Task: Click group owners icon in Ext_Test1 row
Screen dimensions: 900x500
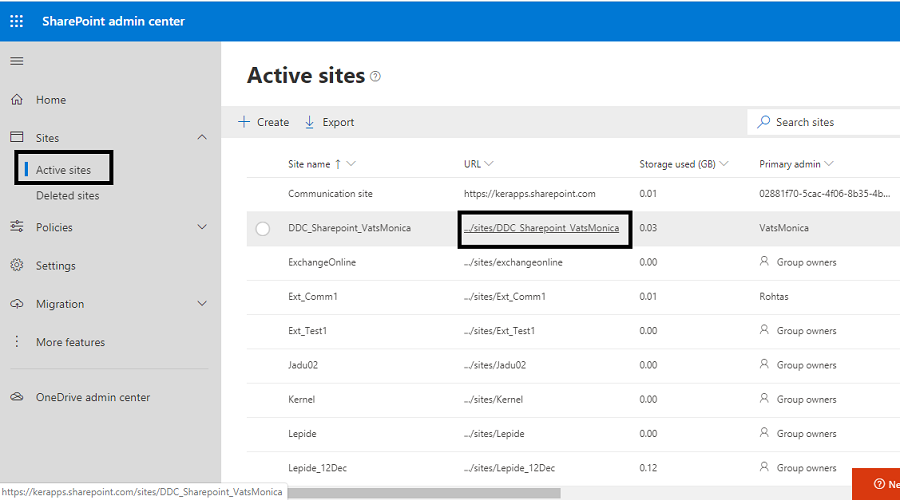Action: click(764, 330)
